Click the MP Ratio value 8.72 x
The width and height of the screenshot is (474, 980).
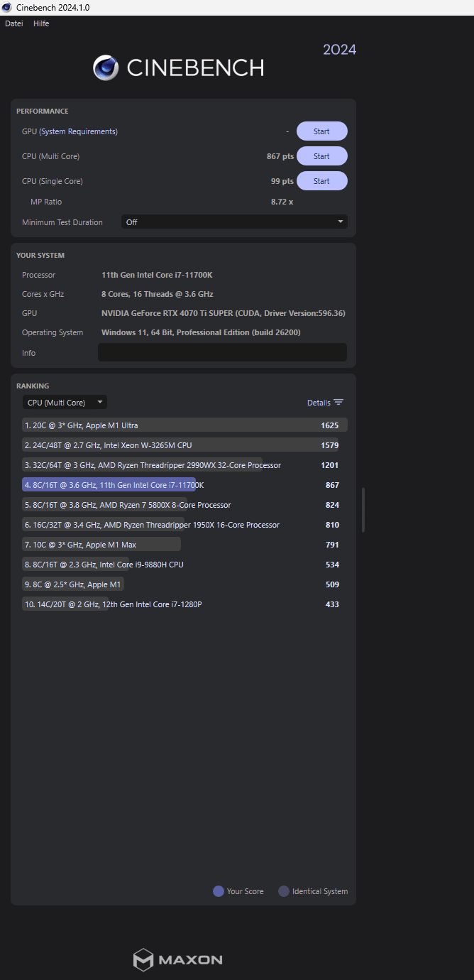(x=282, y=202)
